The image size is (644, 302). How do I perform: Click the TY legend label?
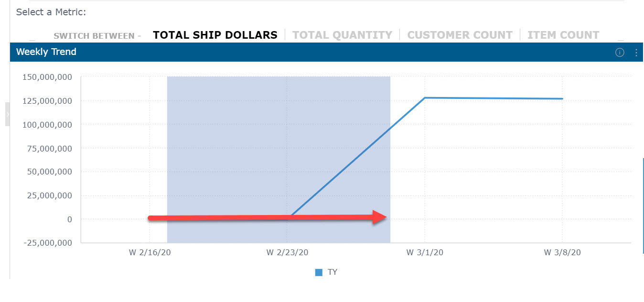(333, 272)
